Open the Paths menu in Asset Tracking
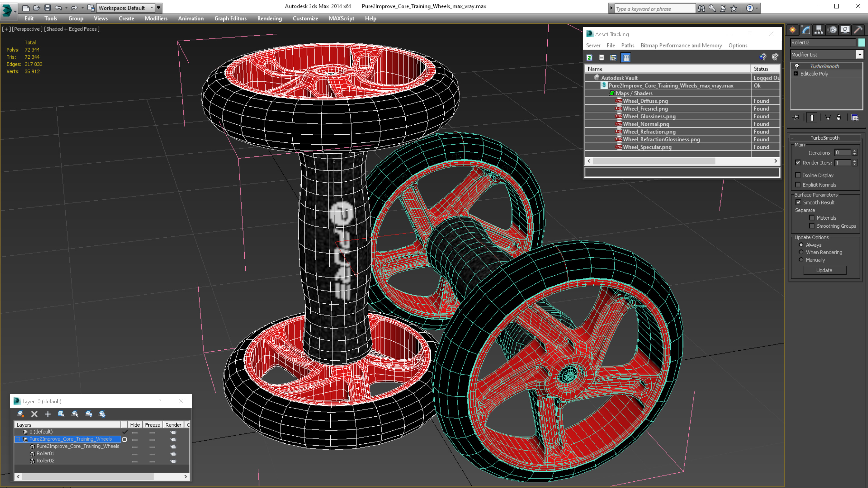This screenshot has width=868, height=488. pos(627,45)
